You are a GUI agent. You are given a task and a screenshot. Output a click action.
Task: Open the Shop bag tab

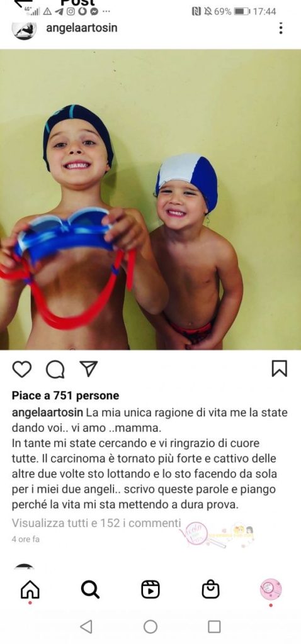(210, 590)
